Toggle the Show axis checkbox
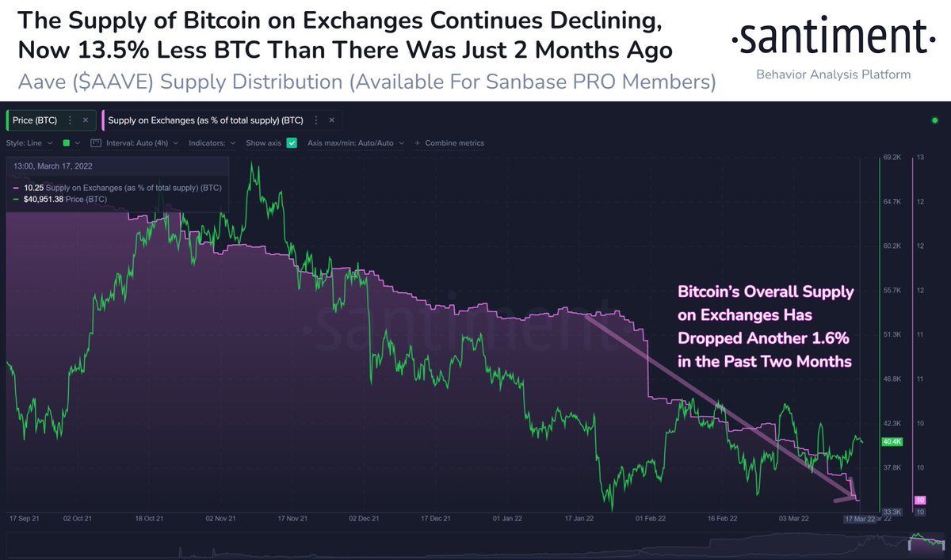Image resolution: width=951 pixels, height=560 pixels. (x=292, y=143)
